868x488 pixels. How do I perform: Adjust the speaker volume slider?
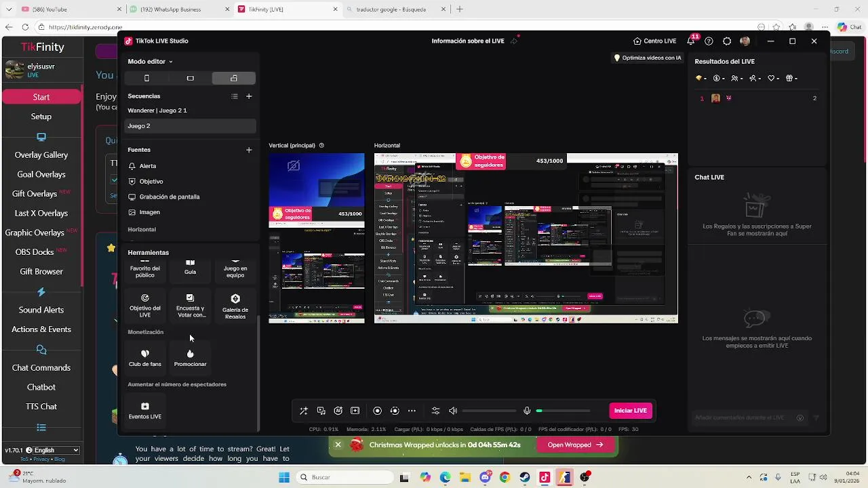pyautogui.click(x=490, y=411)
